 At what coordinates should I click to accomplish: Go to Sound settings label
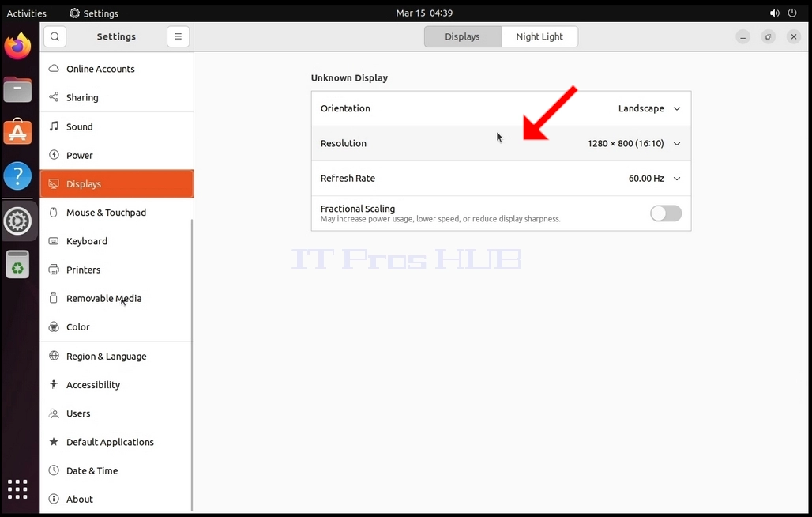click(x=79, y=126)
